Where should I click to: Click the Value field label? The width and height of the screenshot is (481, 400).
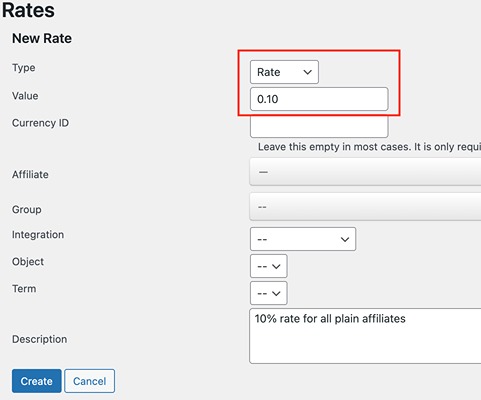25,96
